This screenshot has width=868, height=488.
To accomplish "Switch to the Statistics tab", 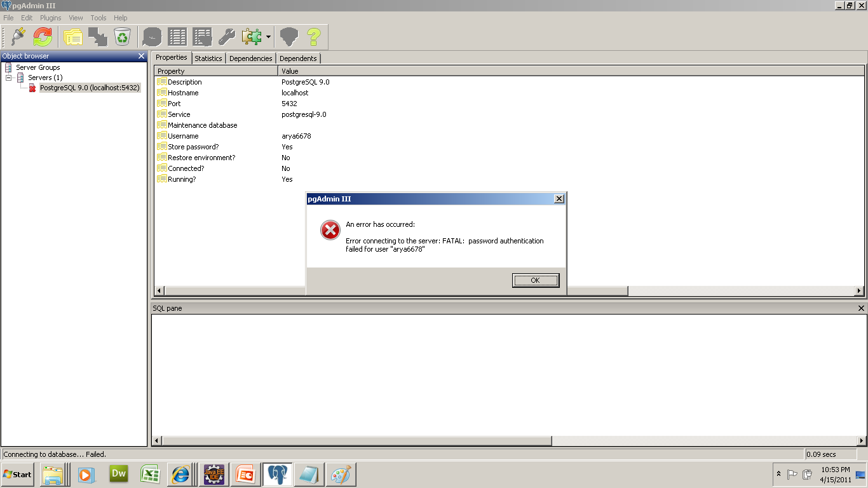I will pyautogui.click(x=208, y=58).
